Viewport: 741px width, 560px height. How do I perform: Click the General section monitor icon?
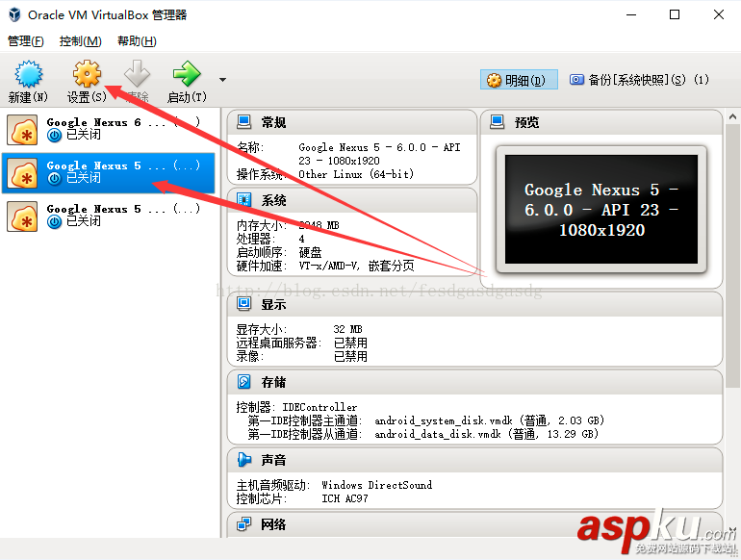coord(243,122)
